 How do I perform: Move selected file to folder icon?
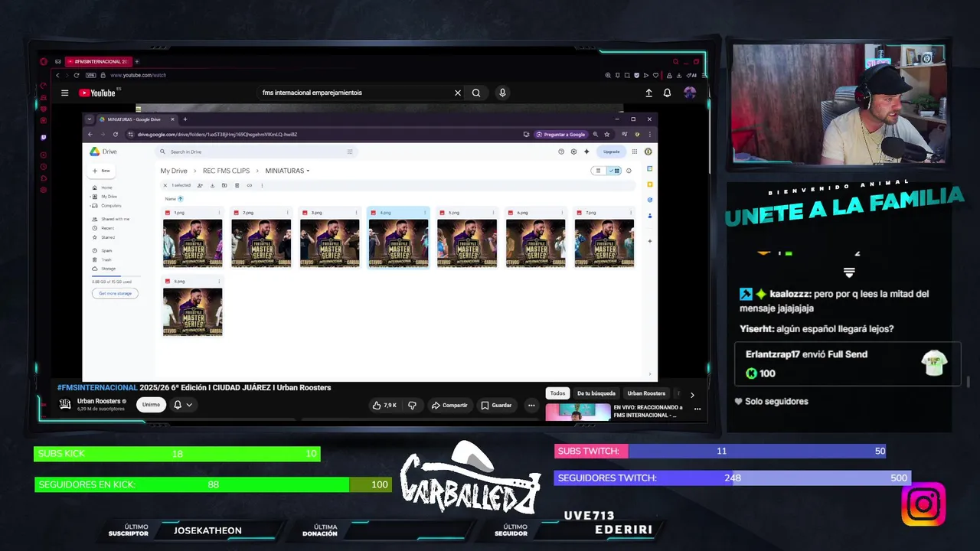pos(224,185)
